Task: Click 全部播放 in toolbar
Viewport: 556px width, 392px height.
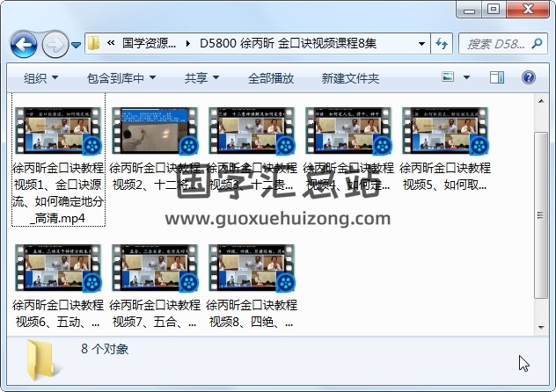Action: tap(271, 78)
